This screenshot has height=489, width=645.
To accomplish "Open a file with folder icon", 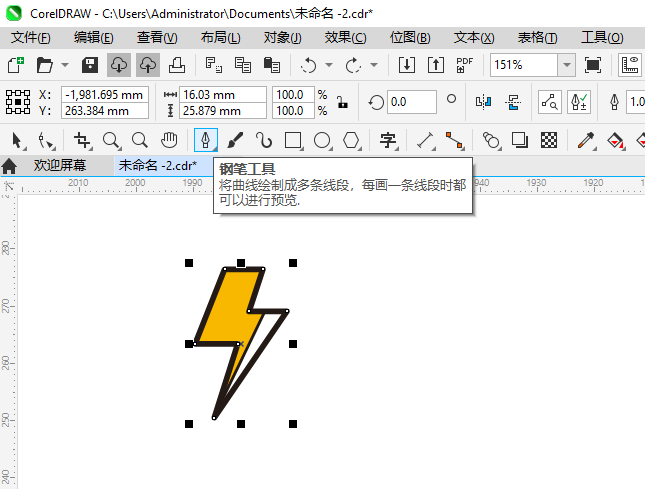I will pos(44,65).
